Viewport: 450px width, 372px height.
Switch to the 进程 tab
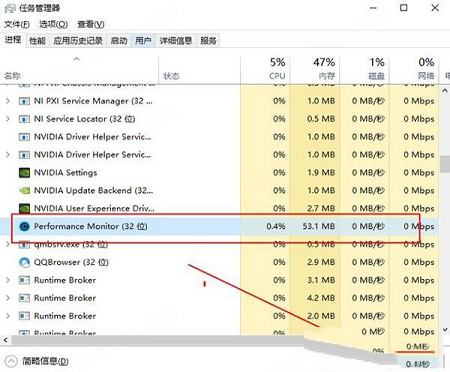[13, 40]
